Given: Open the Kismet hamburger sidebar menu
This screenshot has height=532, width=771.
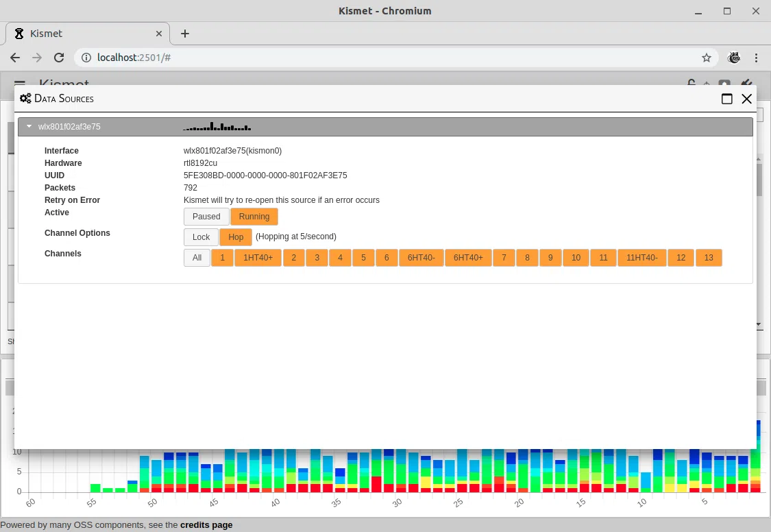Looking at the screenshot, I should click(20, 83).
